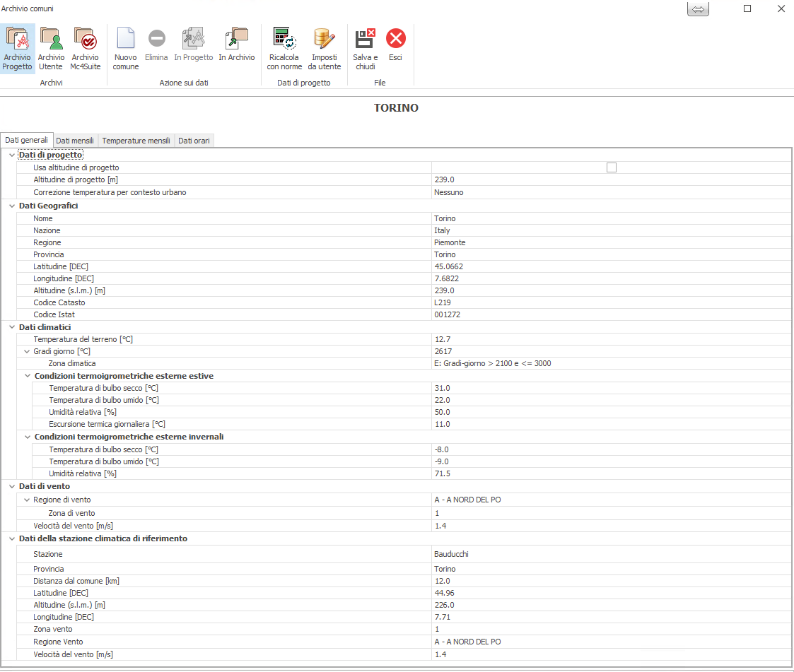Screen dimensions: 794x672
Task: Switch to Archivio Utente
Action: [x=51, y=48]
